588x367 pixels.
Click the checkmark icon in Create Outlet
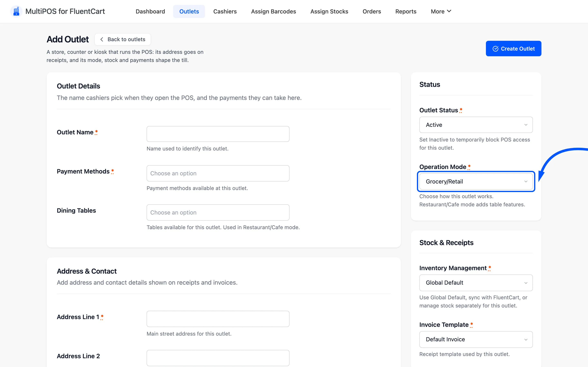point(496,49)
